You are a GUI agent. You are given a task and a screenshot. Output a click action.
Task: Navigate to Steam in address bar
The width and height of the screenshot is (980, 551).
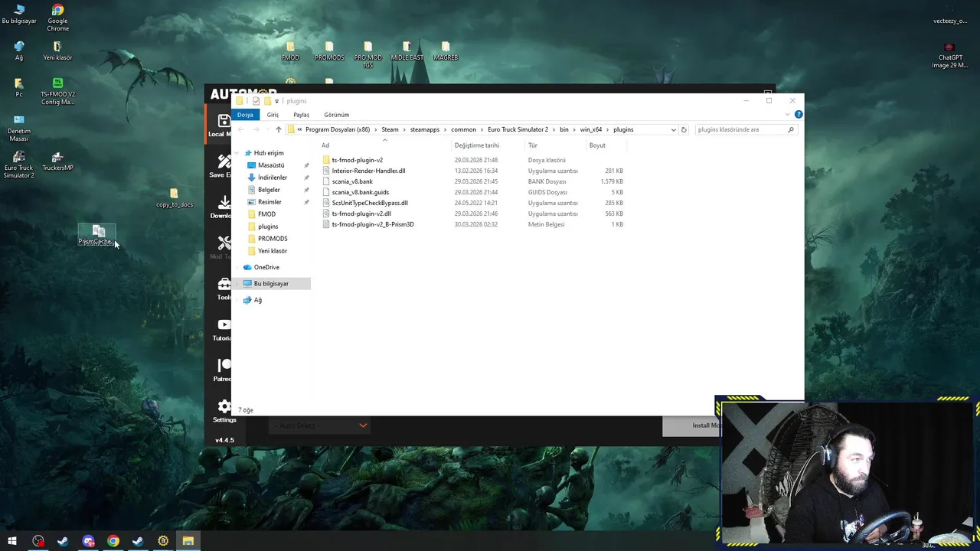click(x=390, y=129)
